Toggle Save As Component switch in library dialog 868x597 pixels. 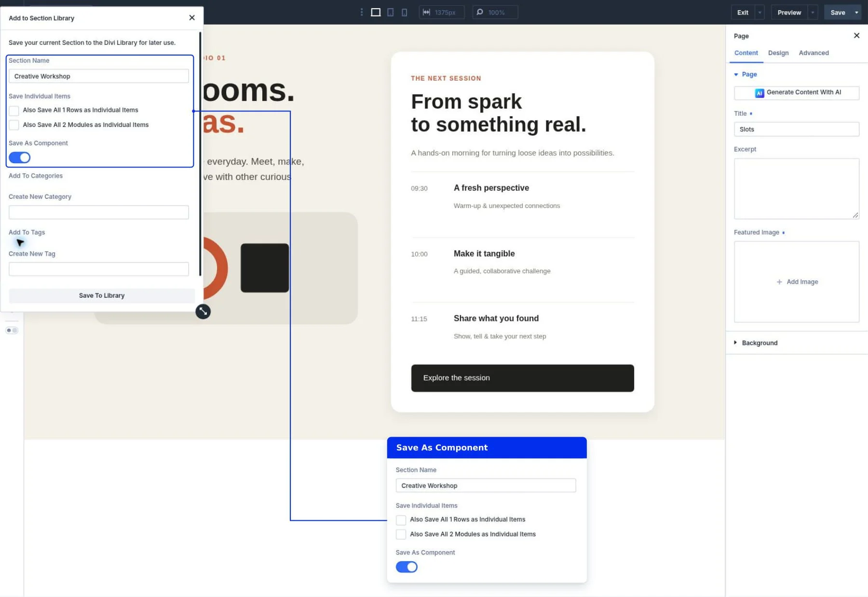[x=20, y=157]
